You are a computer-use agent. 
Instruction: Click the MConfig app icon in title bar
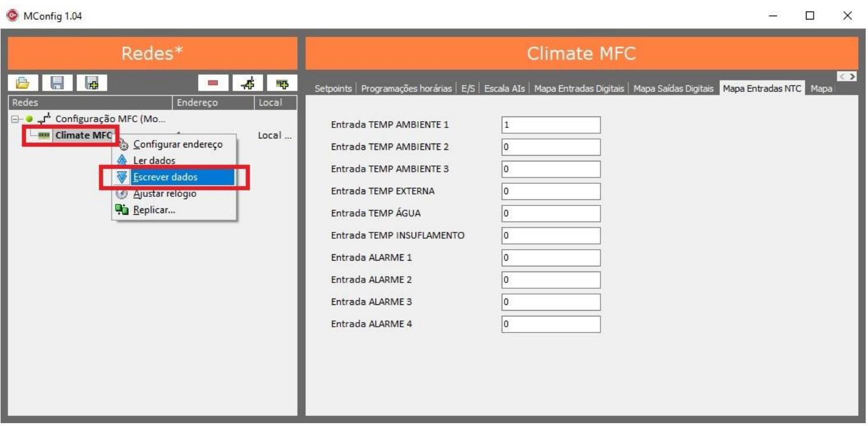11,16
